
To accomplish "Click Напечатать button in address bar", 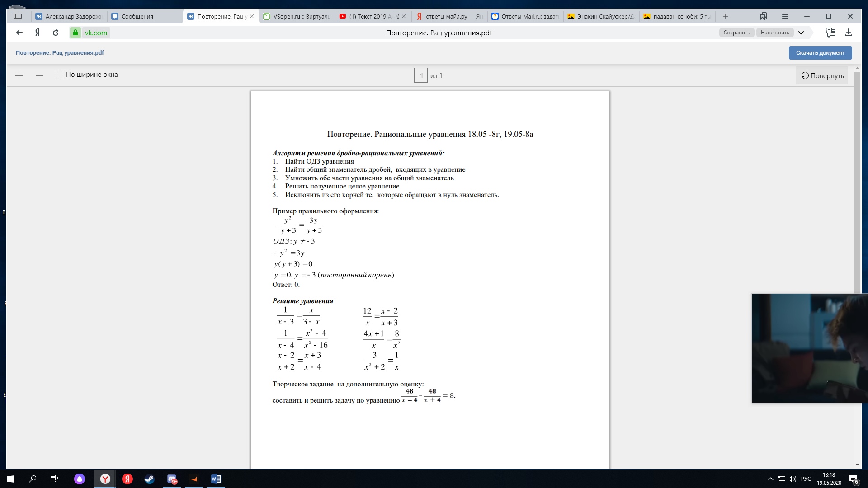I will point(774,33).
